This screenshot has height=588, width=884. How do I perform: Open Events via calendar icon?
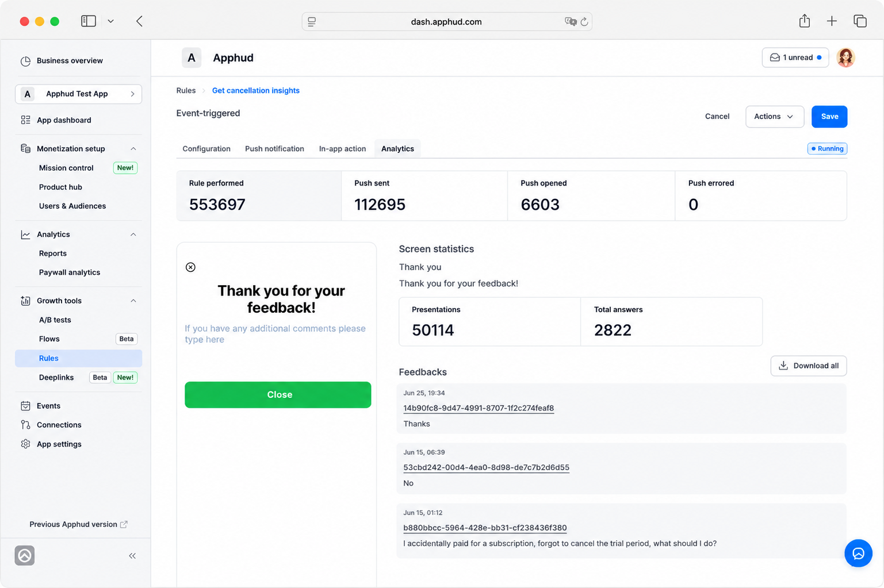coord(25,406)
